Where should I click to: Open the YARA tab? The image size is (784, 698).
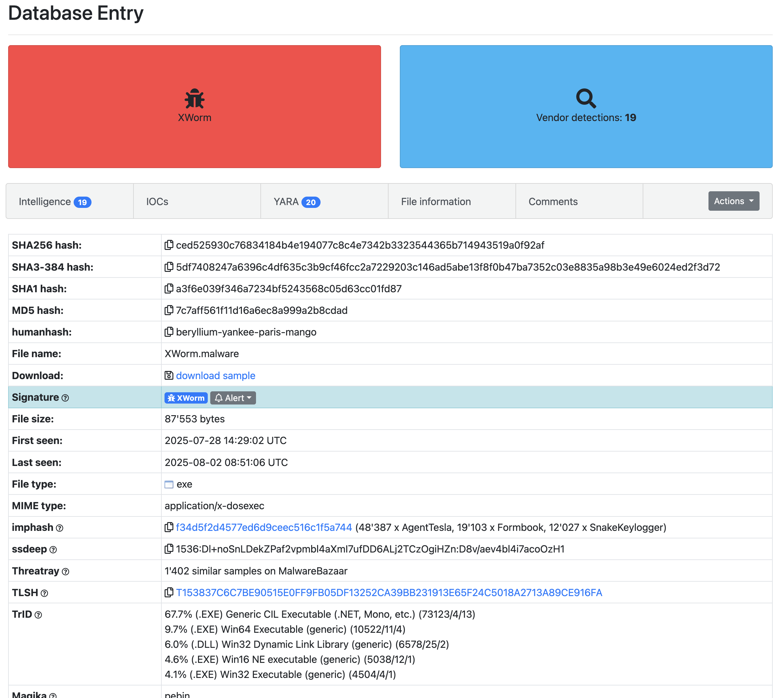pos(296,201)
